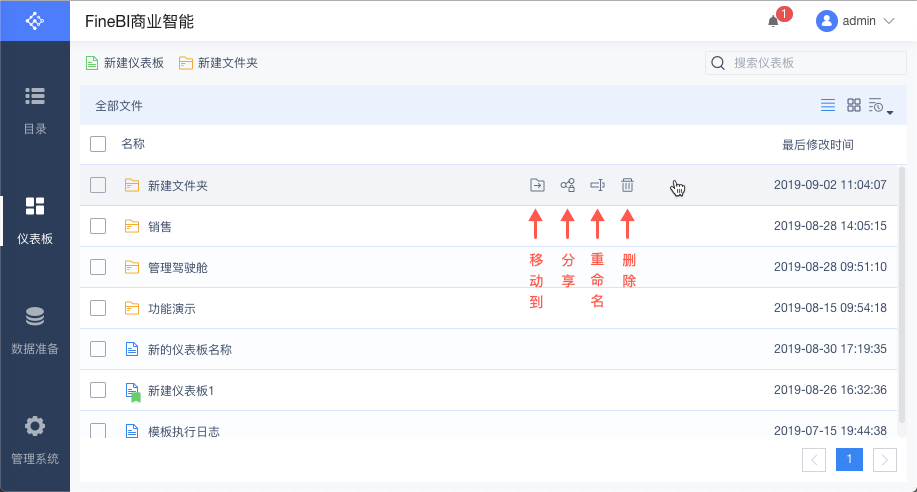Click timestamp 2019-09-02 11:04:07
Image resolution: width=917 pixels, height=492 pixels.
pyautogui.click(x=830, y=185)
